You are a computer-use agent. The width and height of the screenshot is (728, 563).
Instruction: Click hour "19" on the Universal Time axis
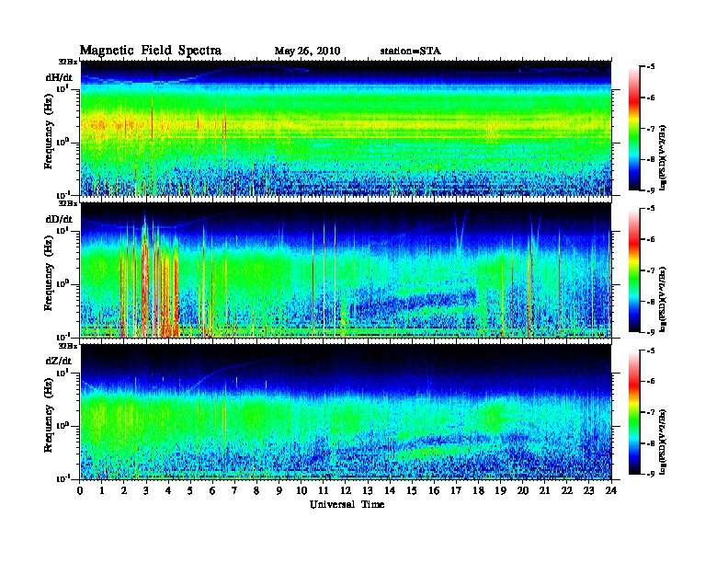(500, 490)
